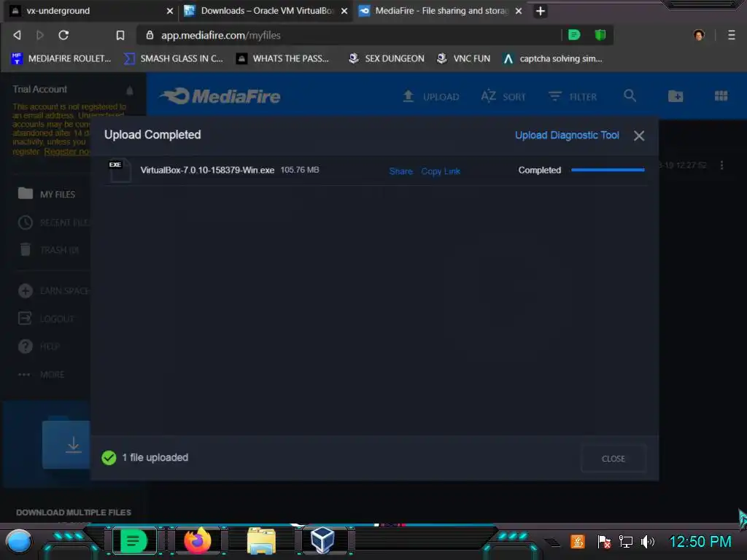Open the browser hamburger menu

(x=731, y=35)
